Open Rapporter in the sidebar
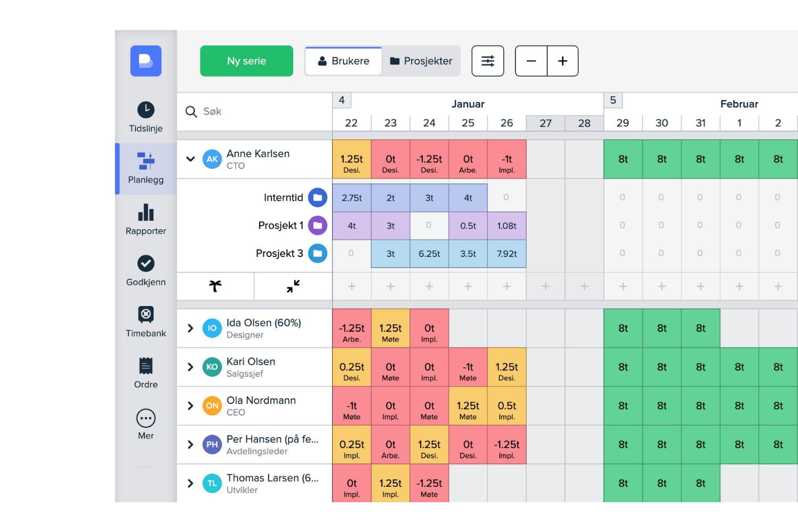The height and width of the screenshot is (532, 798). point(146,219)
